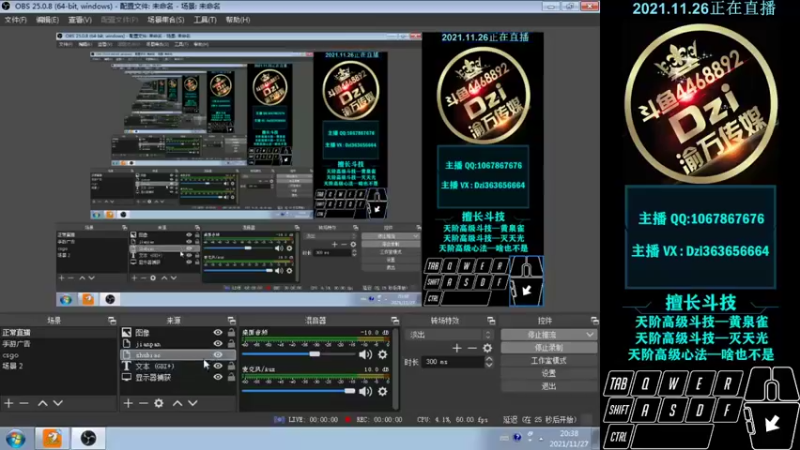Viewport: 800px width, 450px height.
Task: Toggle the lock on jianpan source
Action: [x=231, y=344]
